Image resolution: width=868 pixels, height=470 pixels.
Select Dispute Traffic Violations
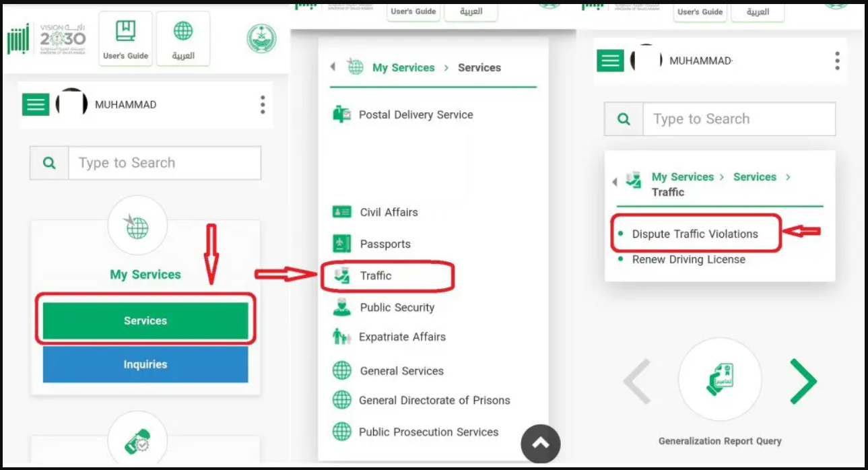695,234
